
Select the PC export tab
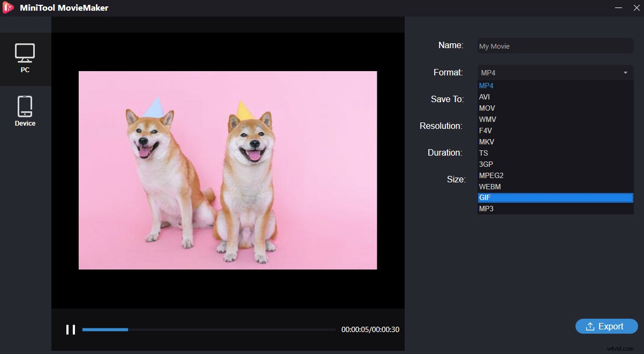(x=25, y=59)
